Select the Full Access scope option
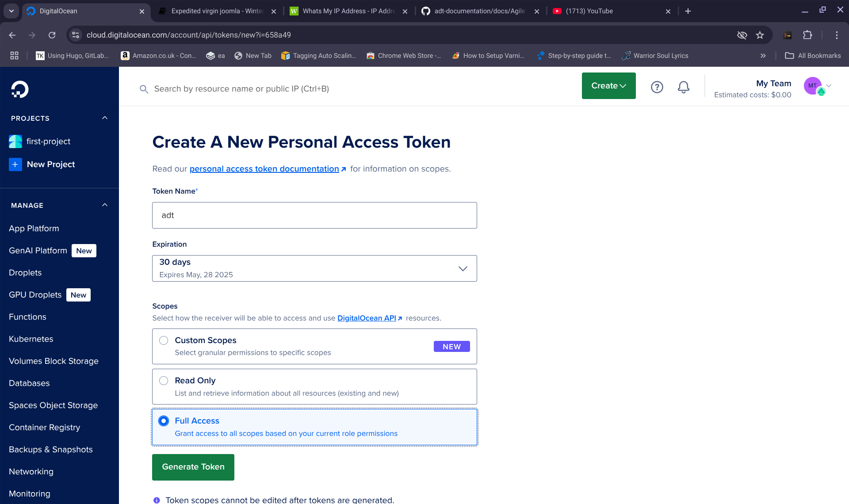This screenshot has height=504, width=849. pos(164,421)
